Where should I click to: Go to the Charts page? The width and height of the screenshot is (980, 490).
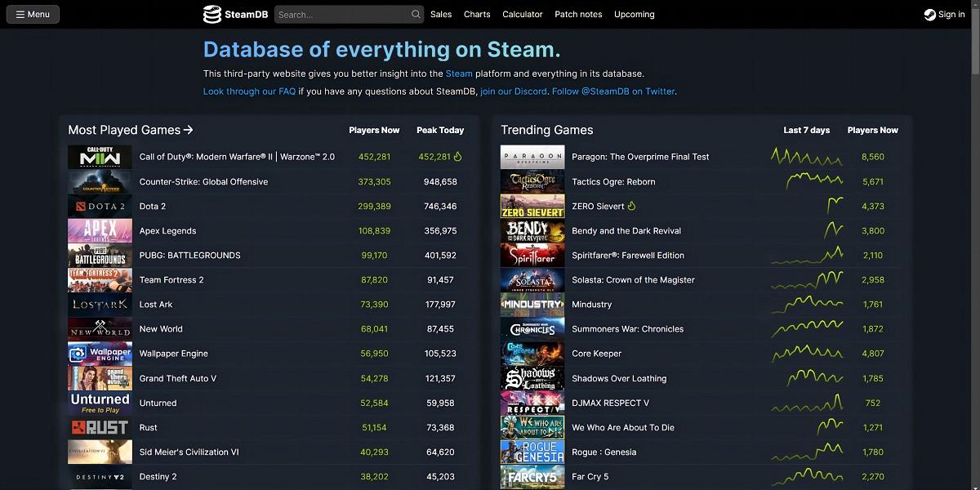(477, 14)
